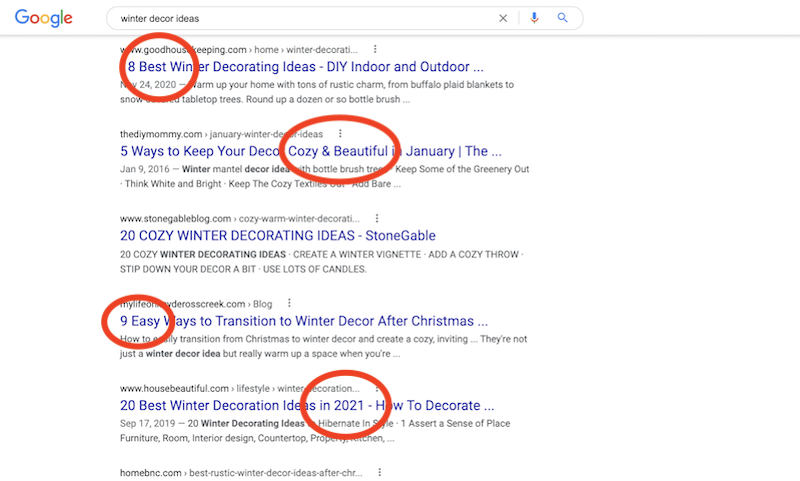Open three-dot menu for thediymommy.com result
Image resolution: width=800 pixels, height=481 pixels.
point(340,133)
